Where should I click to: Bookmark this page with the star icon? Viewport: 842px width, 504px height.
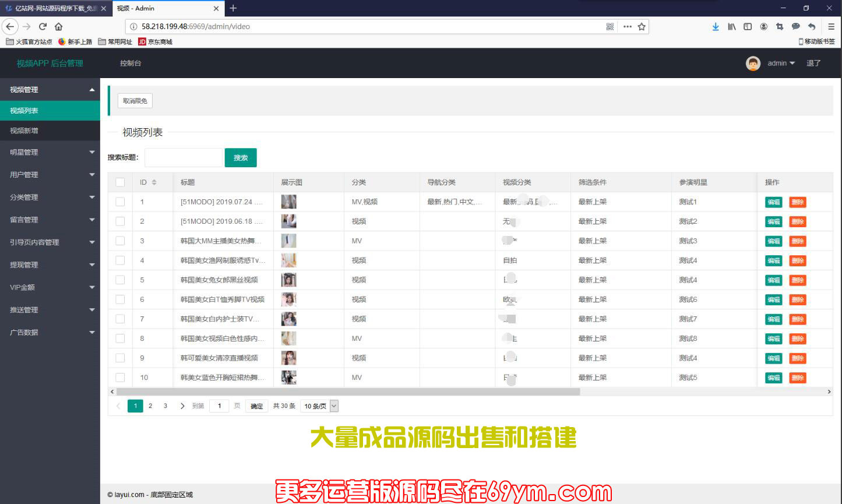(x=642, y=26)
